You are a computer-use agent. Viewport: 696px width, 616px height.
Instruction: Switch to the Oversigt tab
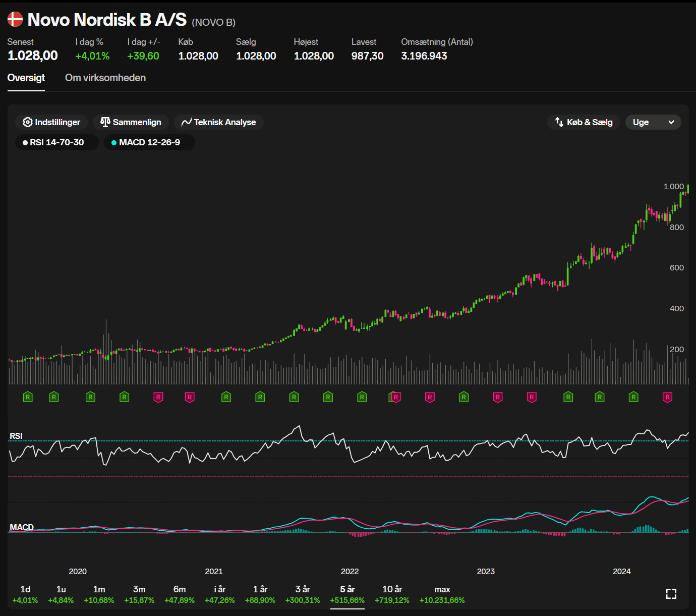26,78
